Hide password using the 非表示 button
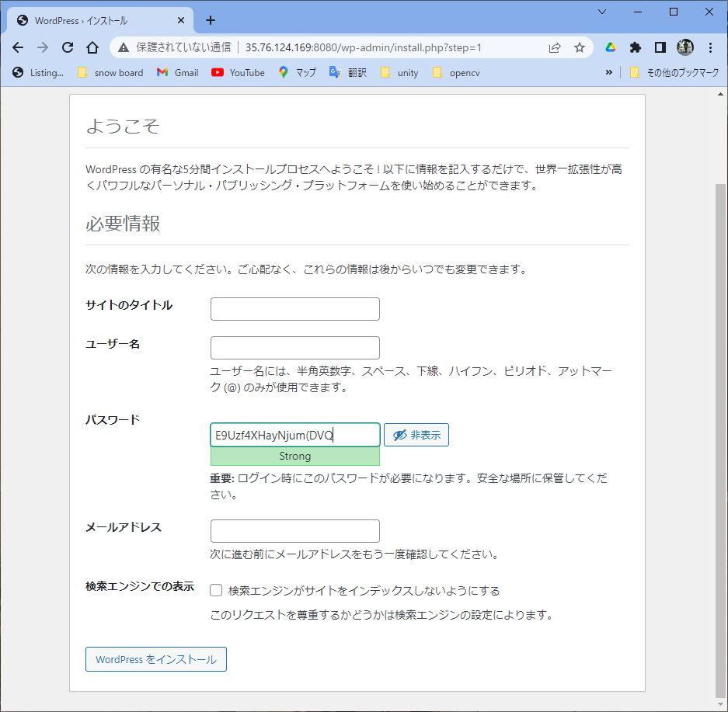 click(x=416, y=436)
